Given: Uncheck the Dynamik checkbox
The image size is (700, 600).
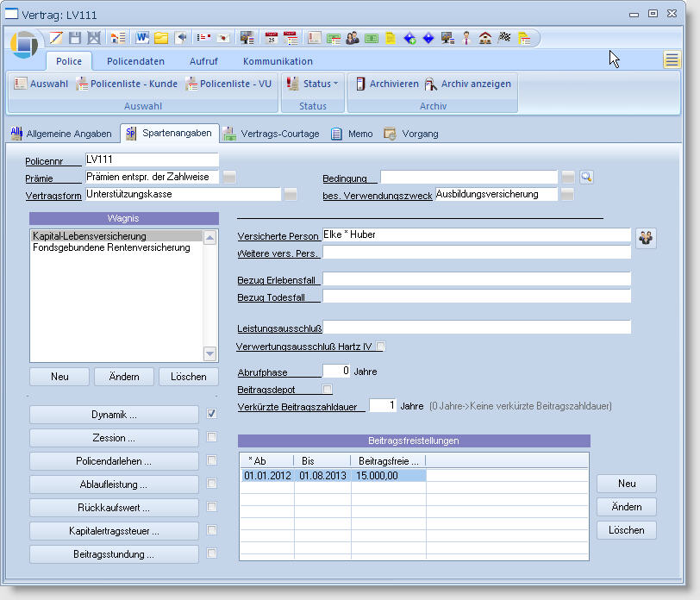Looking at the screenshot, I should click(212, 414).
